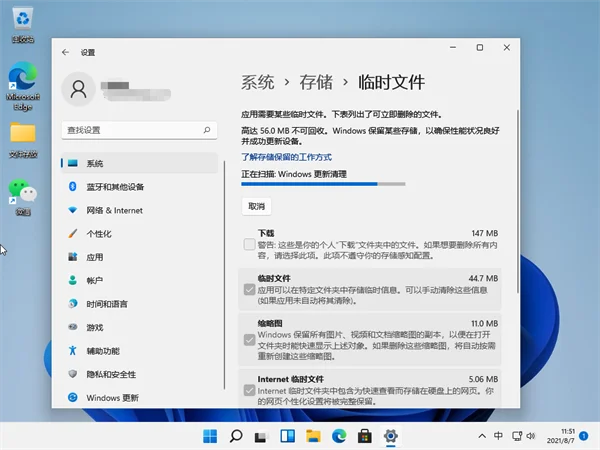The height and width of the screenshot is (450, 600).
Task: Click the Windows Update sync icon
Action: tap(72, 397)
